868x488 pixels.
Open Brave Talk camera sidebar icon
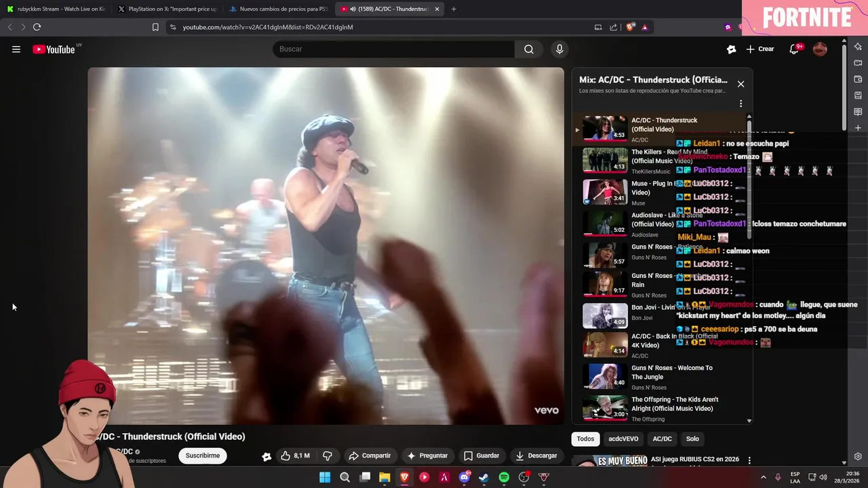point(858,63)
